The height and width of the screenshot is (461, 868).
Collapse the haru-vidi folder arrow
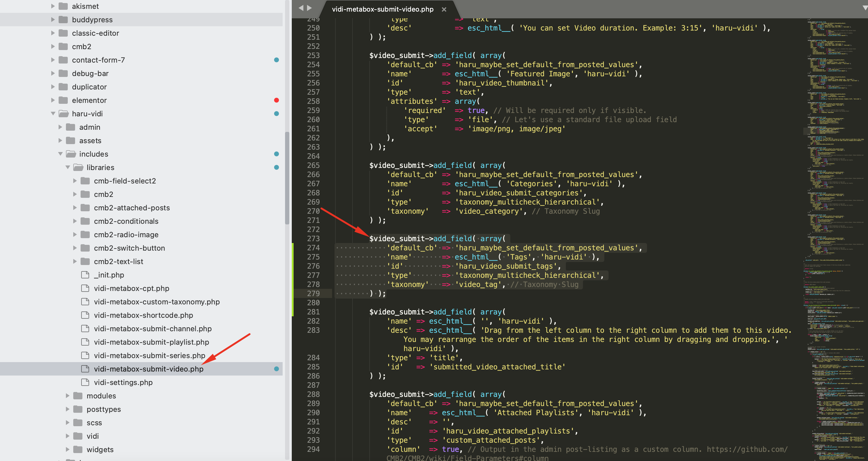pyautogui.click(x=53, y=114)
